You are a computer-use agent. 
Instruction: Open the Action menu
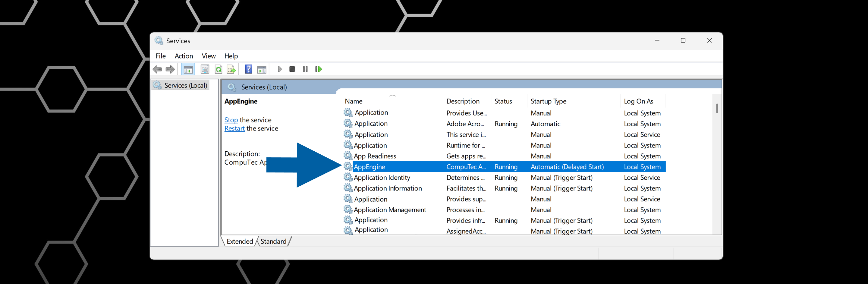tap(184, 56)
